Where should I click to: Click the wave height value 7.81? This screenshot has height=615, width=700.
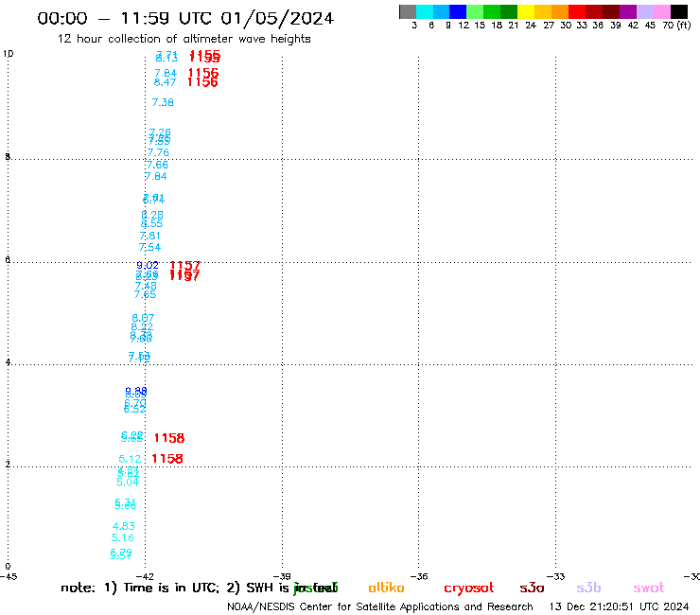[150, 236]
